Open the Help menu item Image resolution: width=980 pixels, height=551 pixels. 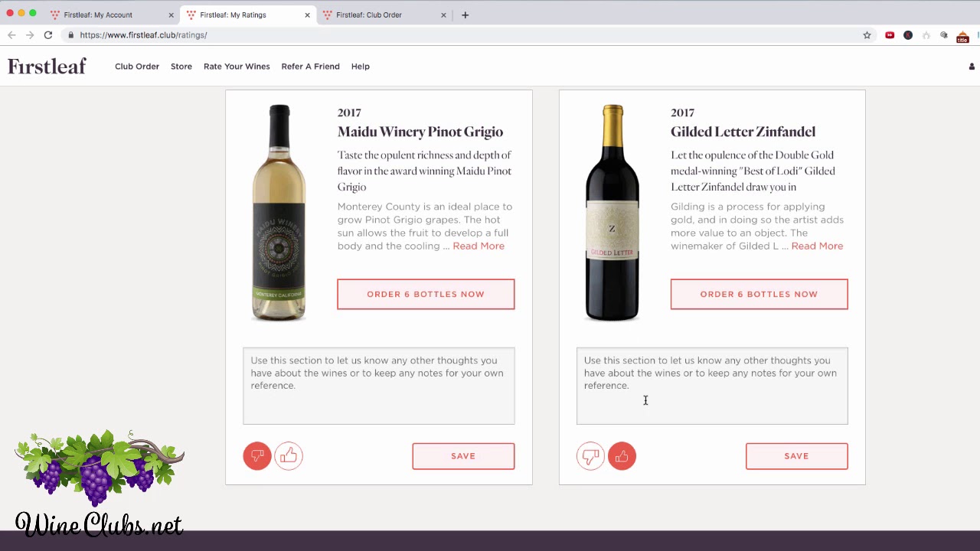pos(361,67)
